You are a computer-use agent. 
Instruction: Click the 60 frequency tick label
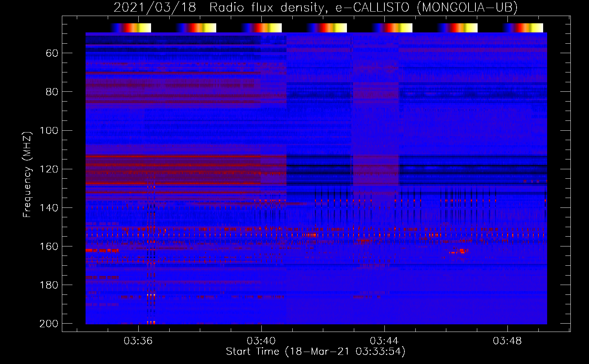(52, 54)
